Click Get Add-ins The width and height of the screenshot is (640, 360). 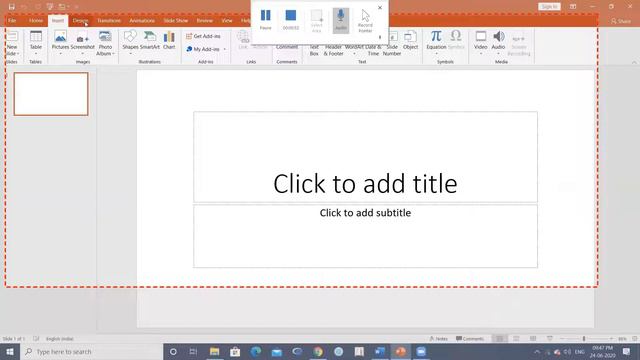point(203,36)
